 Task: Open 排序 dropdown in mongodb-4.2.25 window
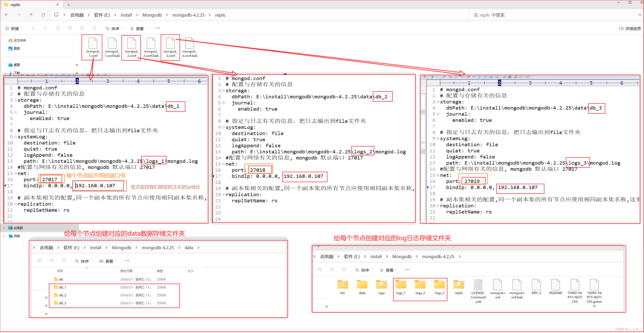coord(364,270)
